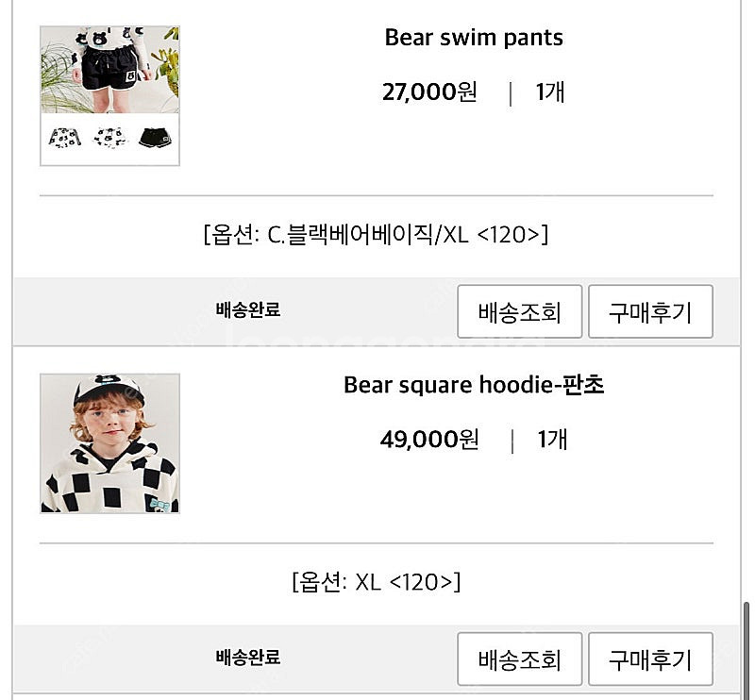The image size is (755, 700).
Task: Click the Bear square hoodie-판초 product title
Action: tap(474, 385)
